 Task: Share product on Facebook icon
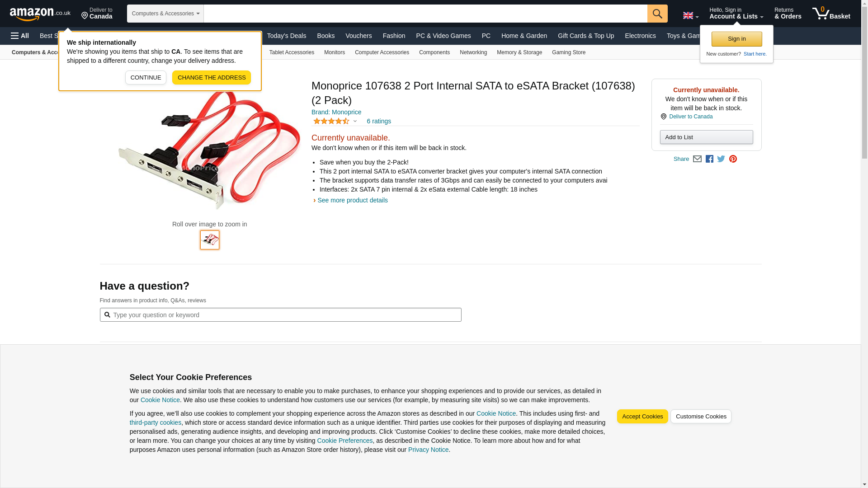click(709, 159)
